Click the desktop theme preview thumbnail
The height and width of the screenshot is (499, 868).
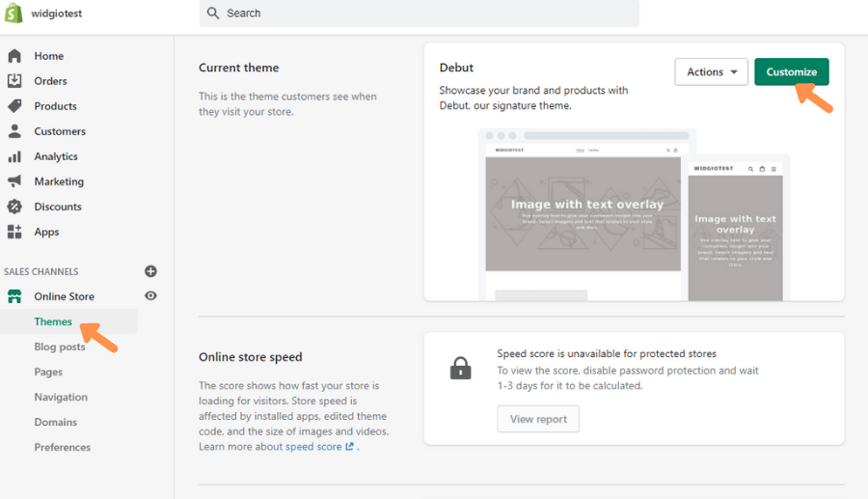pos(583,215)
